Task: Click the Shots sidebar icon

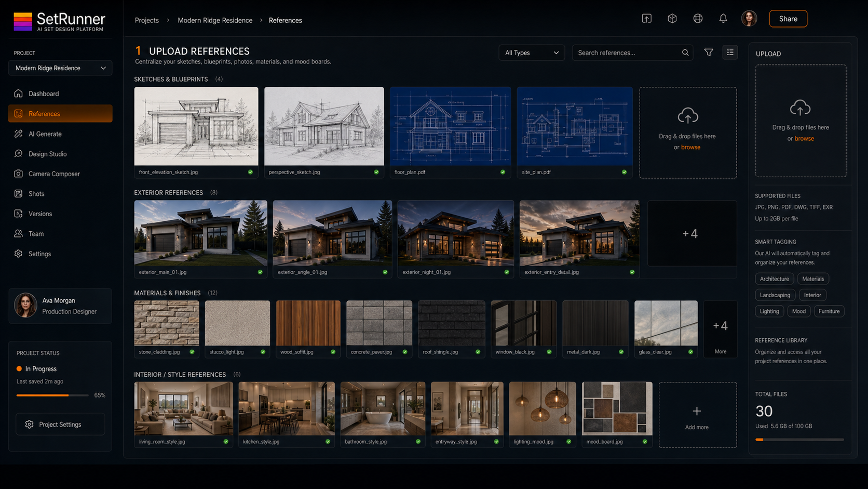Action: coord(19,194)
